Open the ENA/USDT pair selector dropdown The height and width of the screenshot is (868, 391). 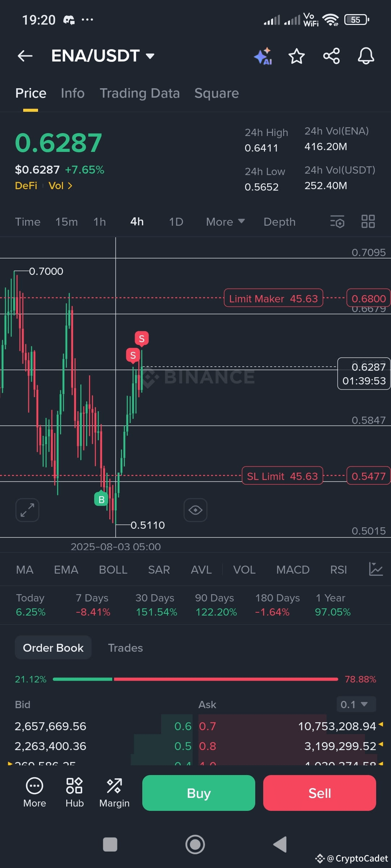tap(103, 56)
